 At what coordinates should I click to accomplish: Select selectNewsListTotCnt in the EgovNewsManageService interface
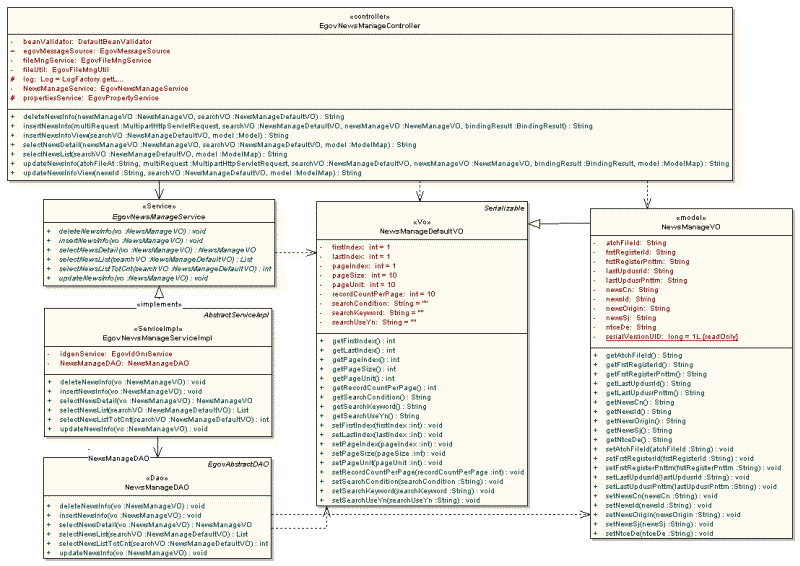click(x=160, y=269)
